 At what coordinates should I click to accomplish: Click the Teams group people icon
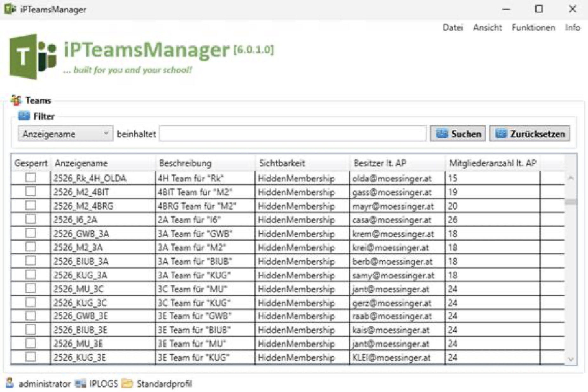click(16, 101)
